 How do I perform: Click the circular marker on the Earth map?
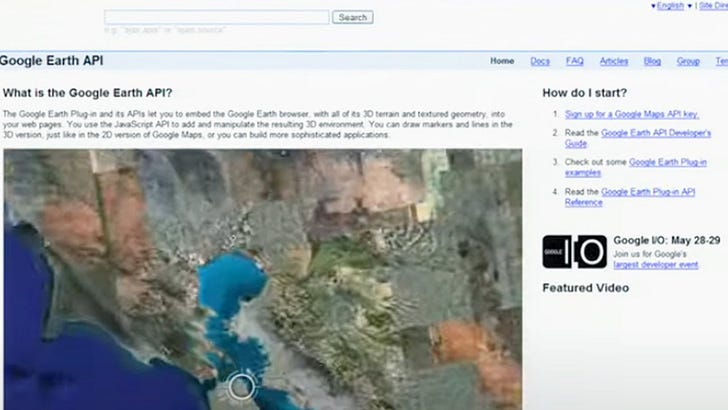point(241,386)
